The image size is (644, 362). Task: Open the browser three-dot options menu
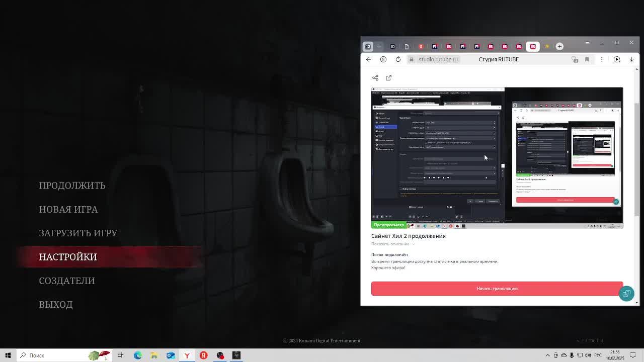[x=602, y=59]
